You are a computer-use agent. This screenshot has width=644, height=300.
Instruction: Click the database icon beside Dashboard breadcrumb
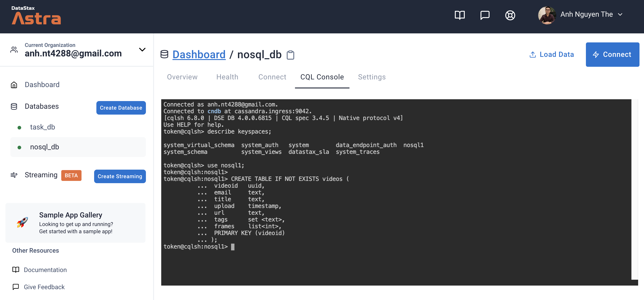coord(165,54)
